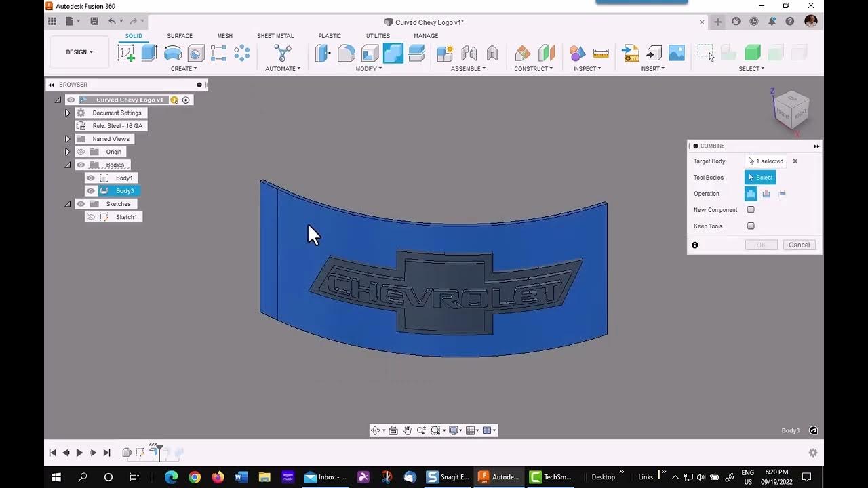The height and width of the screenshot is (488, 868).
Task: Collapse the Sketches tree node
Action: 67,204
